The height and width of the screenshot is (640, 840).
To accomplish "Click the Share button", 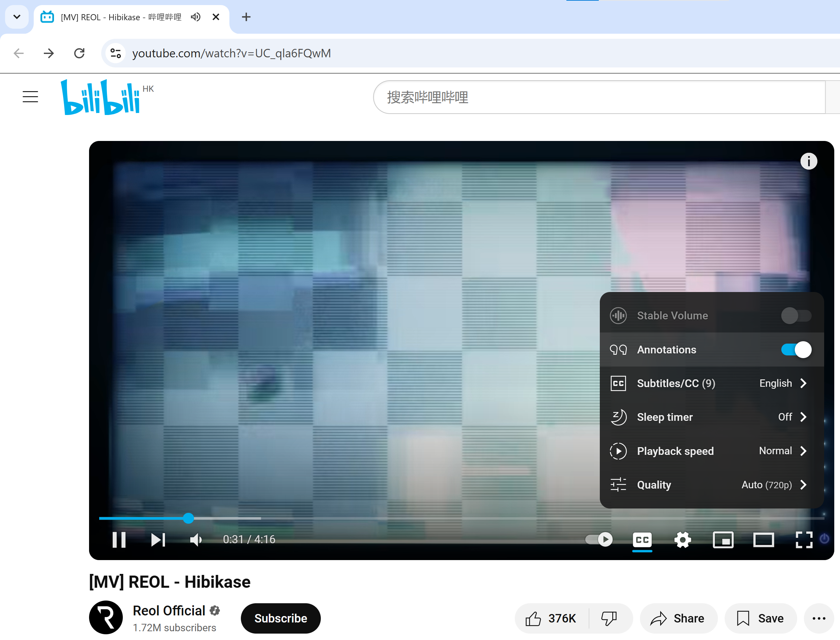I will (x=678, y=618).
